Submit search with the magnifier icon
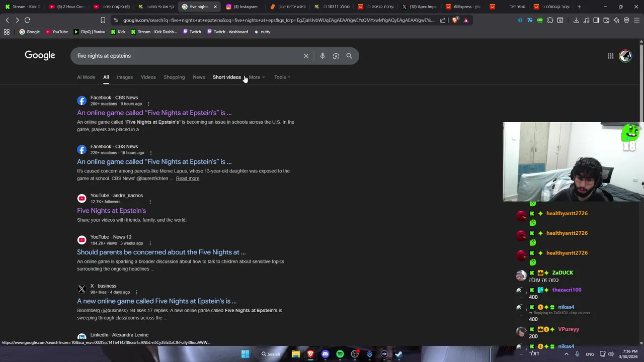 [349, 56]
